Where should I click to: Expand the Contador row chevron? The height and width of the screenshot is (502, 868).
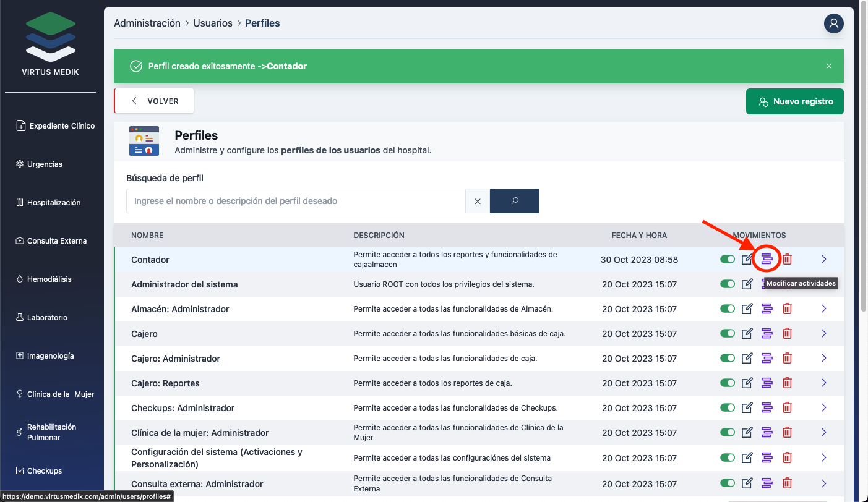coord(823,260)
